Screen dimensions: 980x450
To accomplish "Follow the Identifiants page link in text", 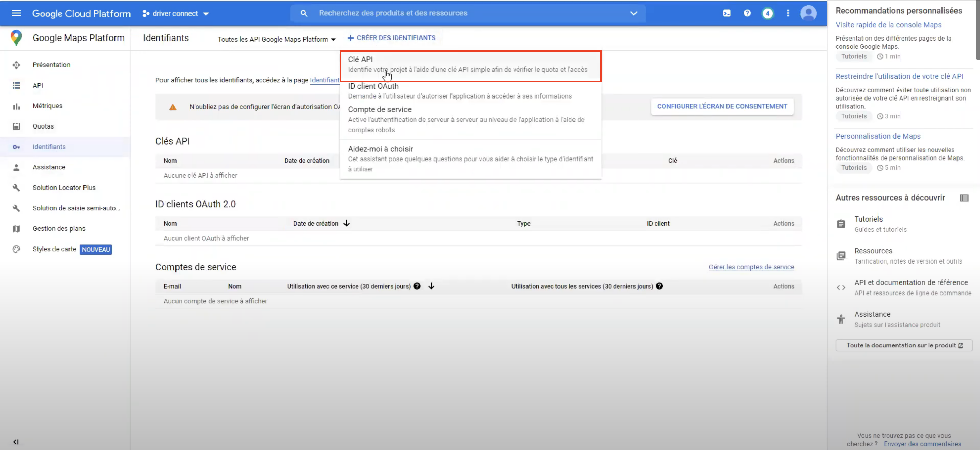I will [x=325, y=80].
